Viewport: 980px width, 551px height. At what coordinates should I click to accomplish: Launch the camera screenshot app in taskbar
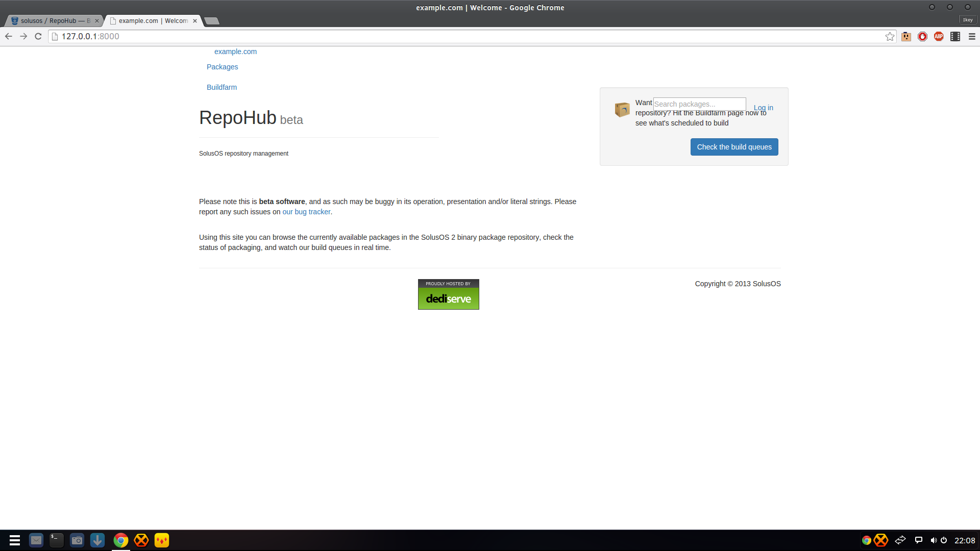pyautogui.click(x=77, y=540)
